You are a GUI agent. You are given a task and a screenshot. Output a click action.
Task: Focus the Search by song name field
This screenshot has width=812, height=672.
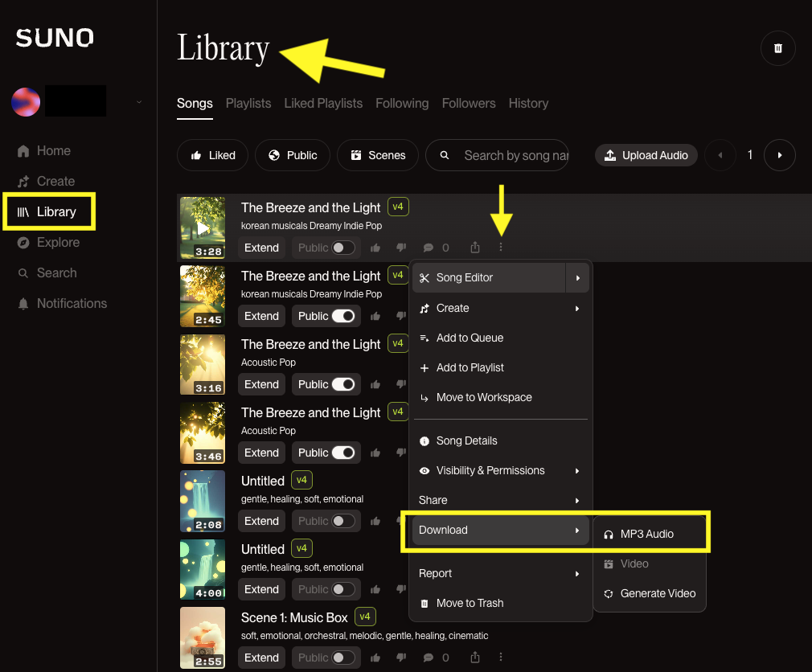click(497, 155)
